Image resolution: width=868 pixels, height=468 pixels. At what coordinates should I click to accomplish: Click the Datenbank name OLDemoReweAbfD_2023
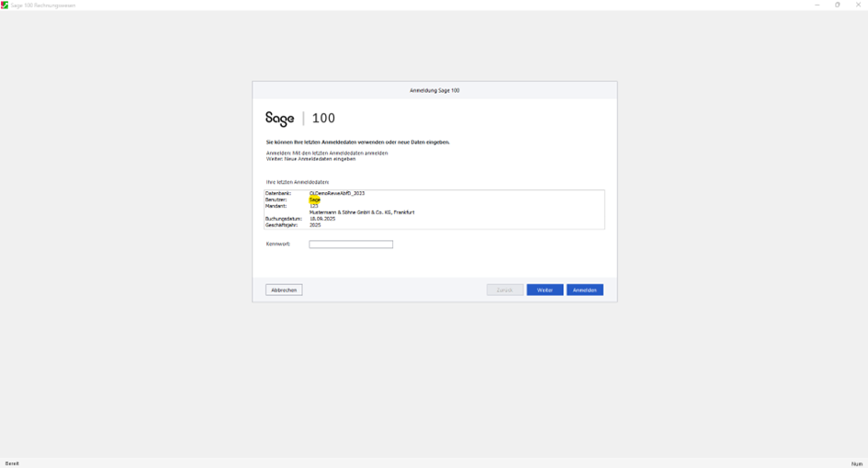tap(337, 193)
